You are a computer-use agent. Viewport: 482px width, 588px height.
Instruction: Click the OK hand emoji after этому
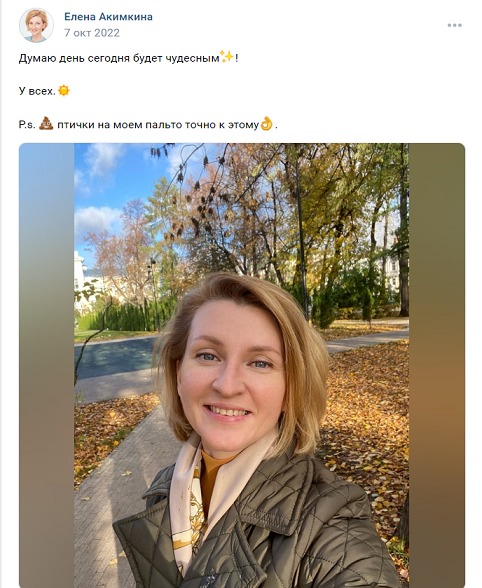[x=267, y=123]
